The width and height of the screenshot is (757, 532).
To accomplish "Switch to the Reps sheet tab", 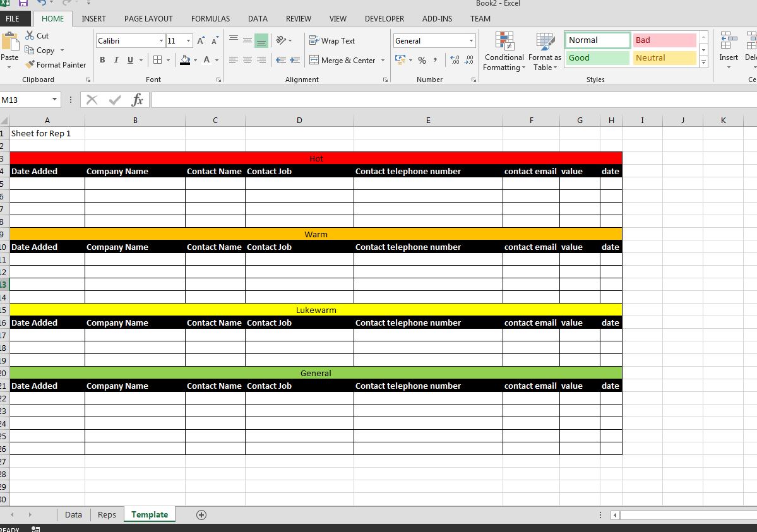I will pos(107,514).
